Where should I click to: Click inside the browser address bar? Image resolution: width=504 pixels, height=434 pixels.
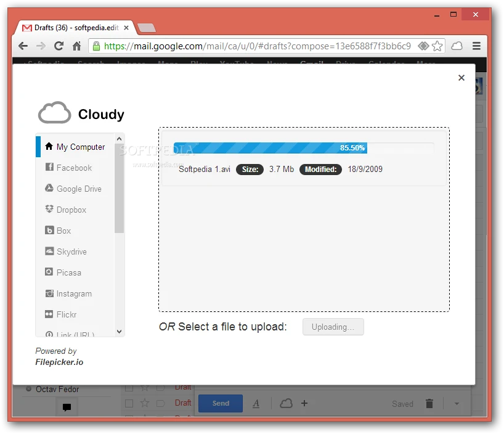pyautogui.click(x=259, y=46)
